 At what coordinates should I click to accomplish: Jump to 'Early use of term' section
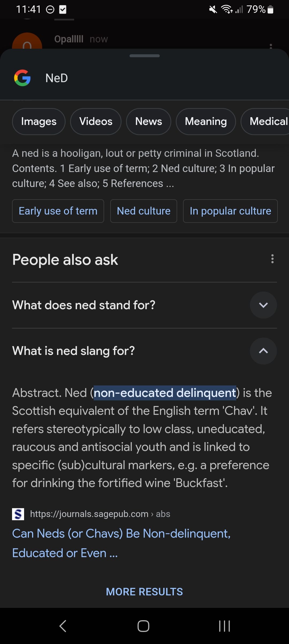click(x=58, y=211)
